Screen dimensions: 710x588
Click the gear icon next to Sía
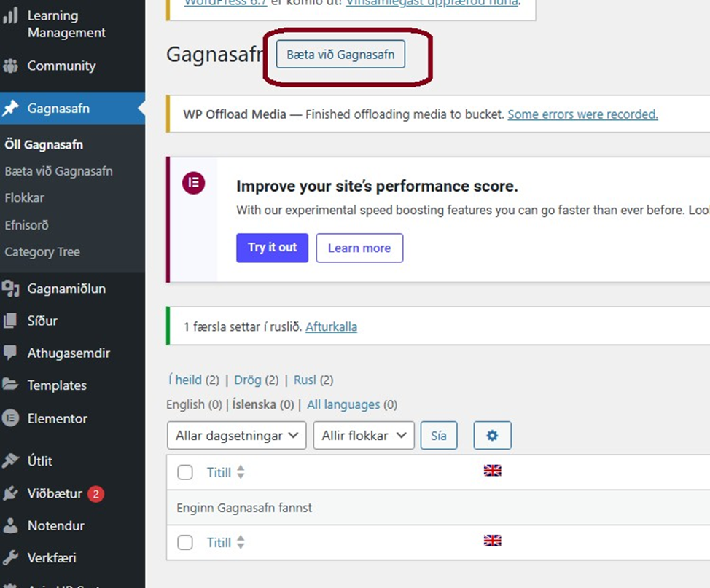[x=492, y=436]
